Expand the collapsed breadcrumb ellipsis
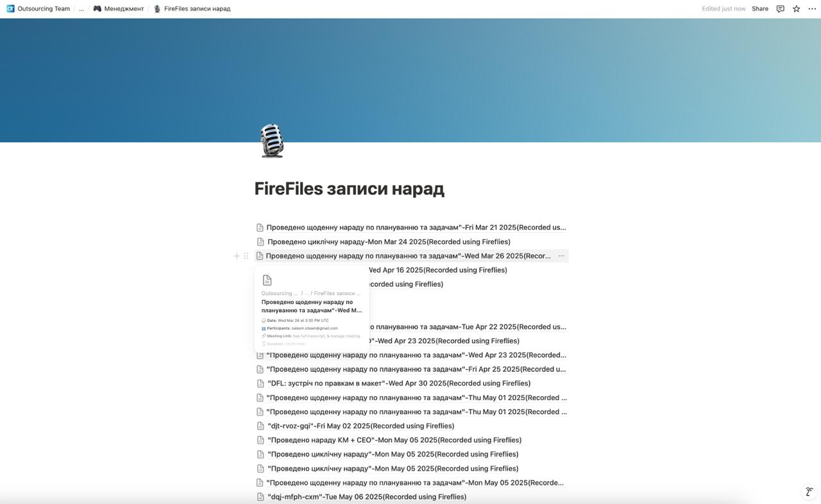This screenshot has height=504, width=821. (x=81, y=9)
